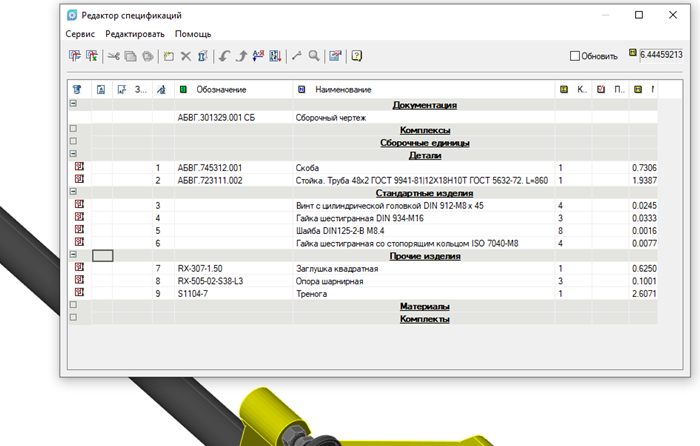Click the X delete icon in toolbar
This screenshot has height=446, width=700.
click(x=185, y=56)
